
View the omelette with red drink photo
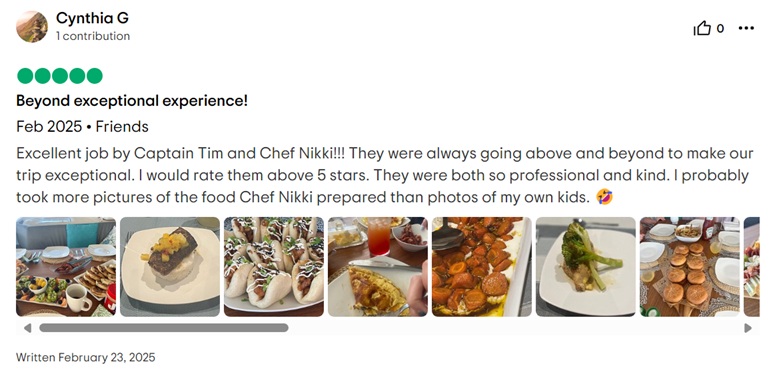point(378,267)
